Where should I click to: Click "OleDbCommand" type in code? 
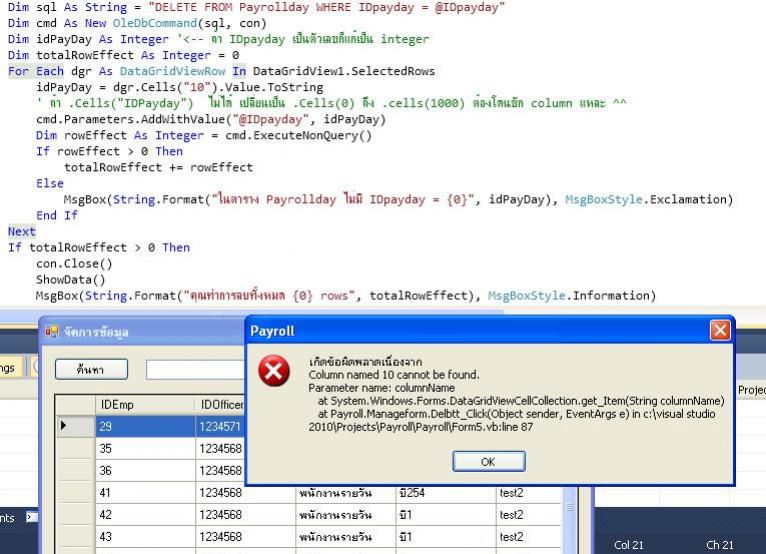[x=155, y=23]
